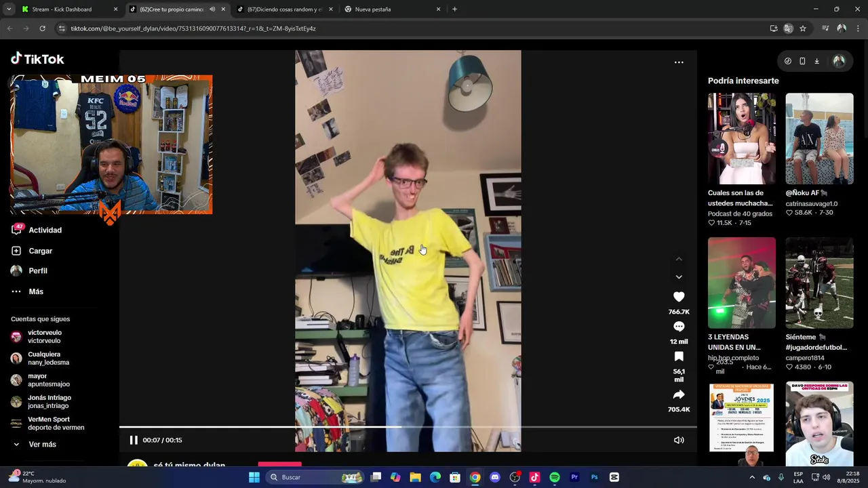Open victorveulo followed account
This screenshot has height=488, width=868.
tap(37, 337)
